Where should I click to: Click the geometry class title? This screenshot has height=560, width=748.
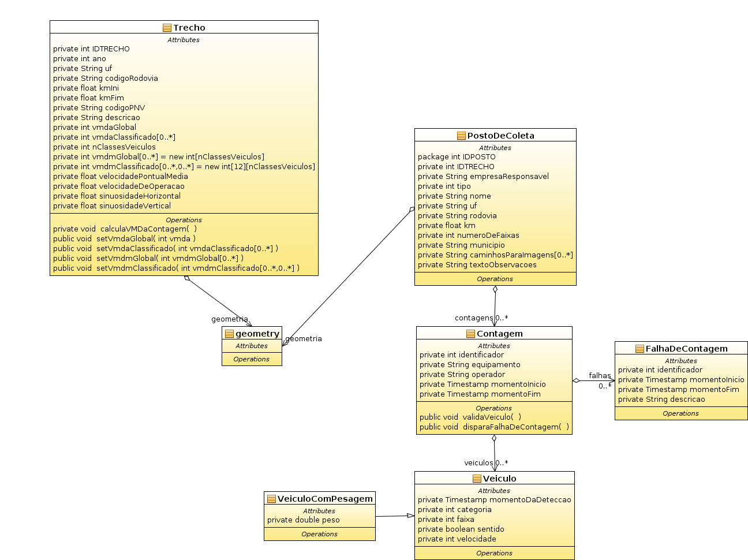pos(257,334)
